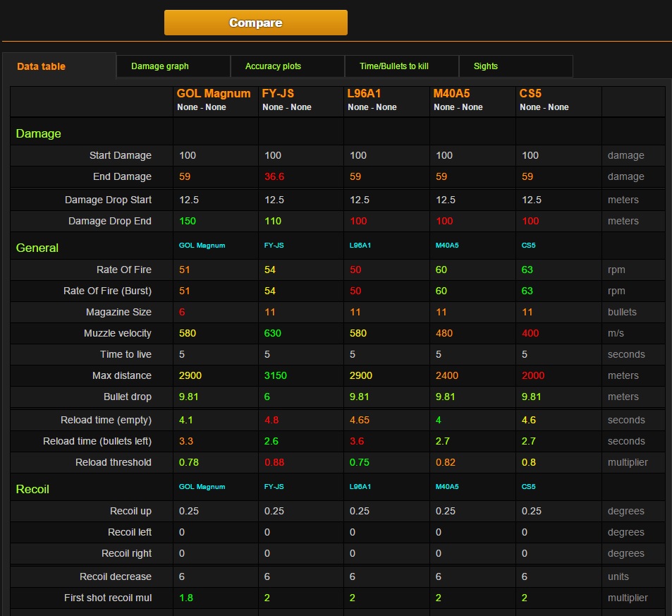Click the Damage Drop Start row label
Viewport: 672px width, 616px height.
pyautogui.click(x=108, y=200)
